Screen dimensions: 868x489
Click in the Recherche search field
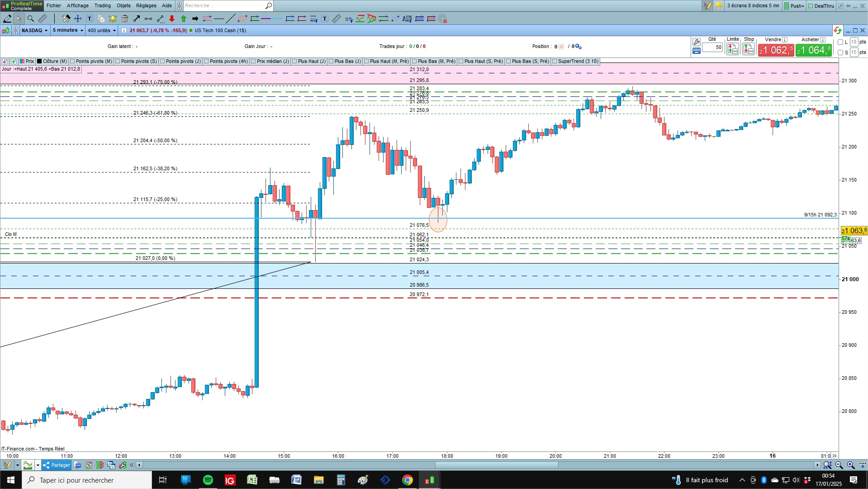224,6
